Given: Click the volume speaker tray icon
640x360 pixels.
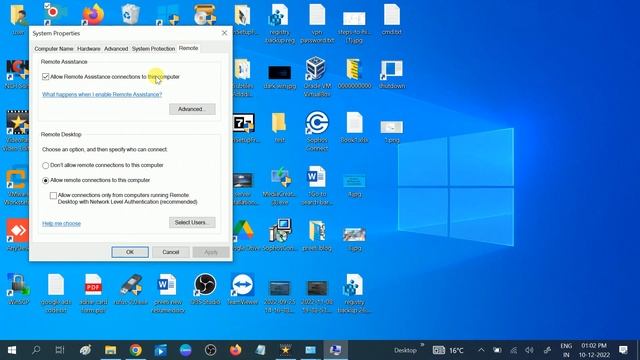Looking at the screenshot, I should 530,350.
